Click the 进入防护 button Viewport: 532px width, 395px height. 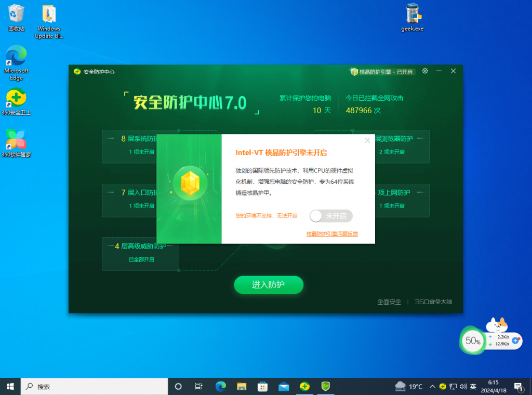click(x=269, y=284)
